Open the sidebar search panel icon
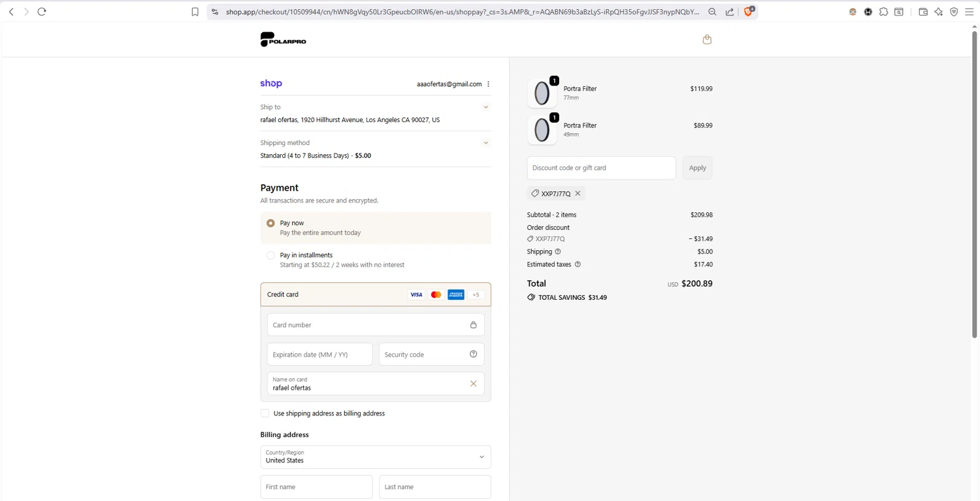Viewport: 980px width, 501px height. [899, 12]
